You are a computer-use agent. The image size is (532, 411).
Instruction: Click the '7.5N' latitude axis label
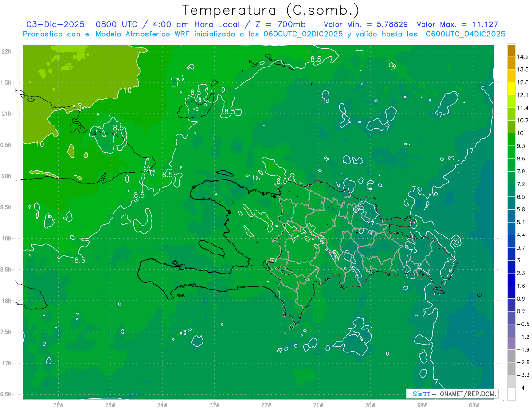pos(7,333)
